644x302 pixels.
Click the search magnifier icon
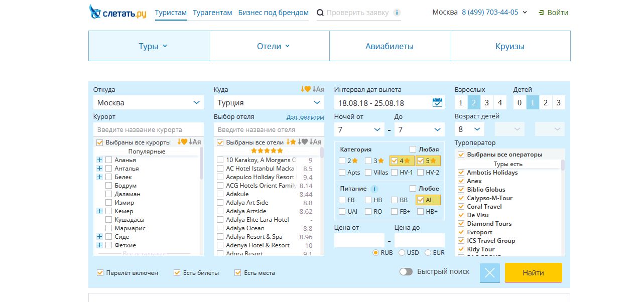[320, 13]
